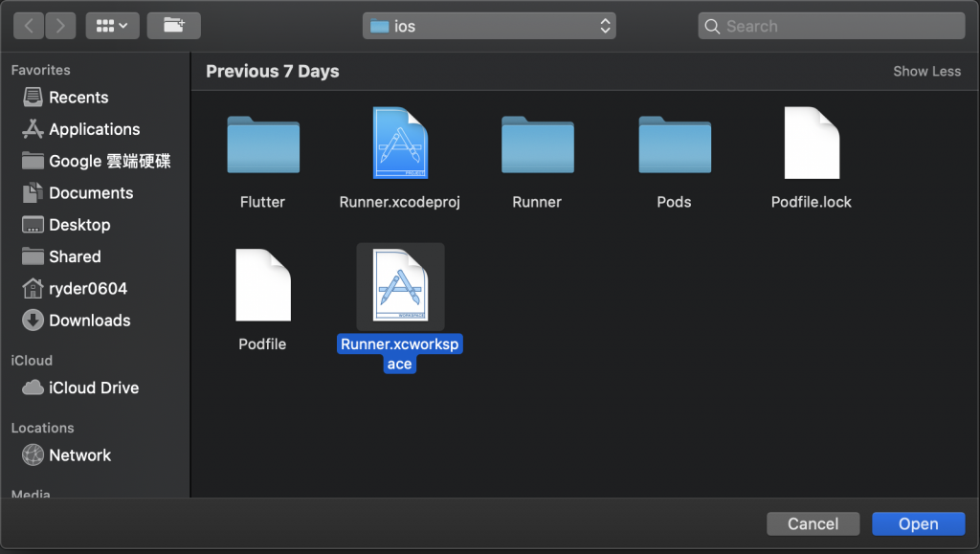Go forward with the right arrow button
This screenshot has width=980, height=554.
pyautogui.click(x=60, y=26)
